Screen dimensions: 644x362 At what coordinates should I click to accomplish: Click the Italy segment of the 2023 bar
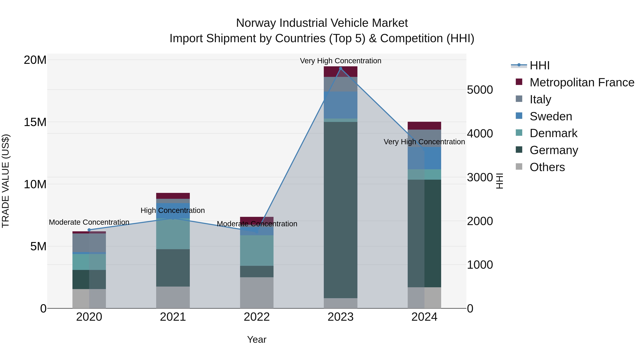tap(340, 84)
